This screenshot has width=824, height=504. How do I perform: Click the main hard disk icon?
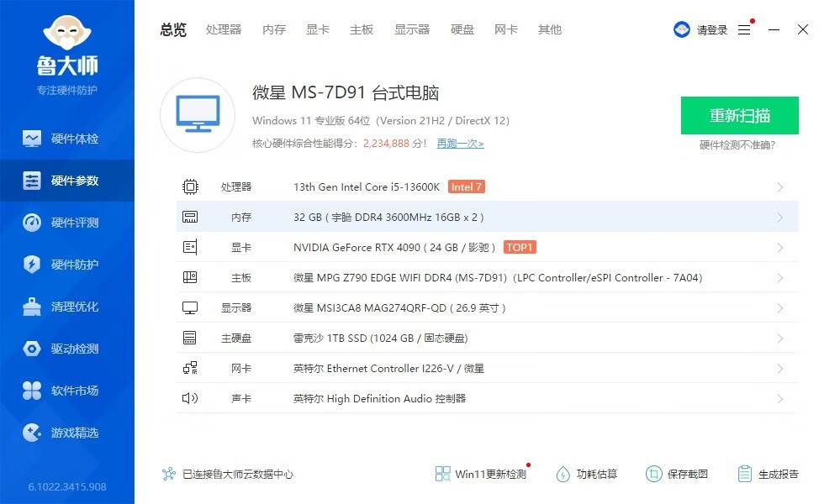[x=190, y=338]
